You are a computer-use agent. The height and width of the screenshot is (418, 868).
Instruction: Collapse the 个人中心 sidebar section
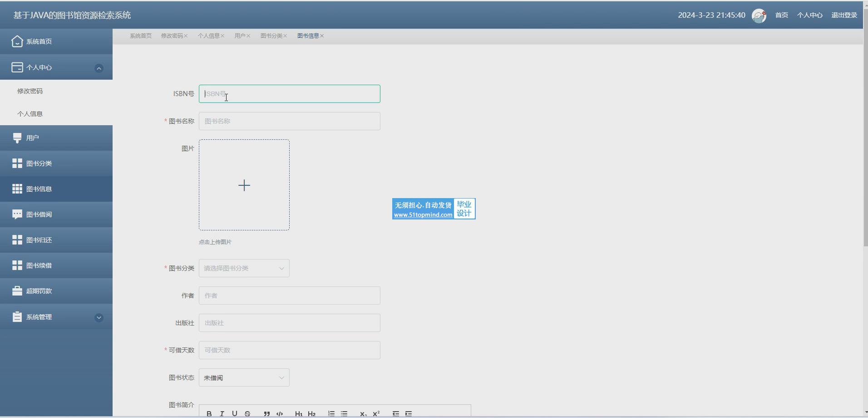pos(99,68)
